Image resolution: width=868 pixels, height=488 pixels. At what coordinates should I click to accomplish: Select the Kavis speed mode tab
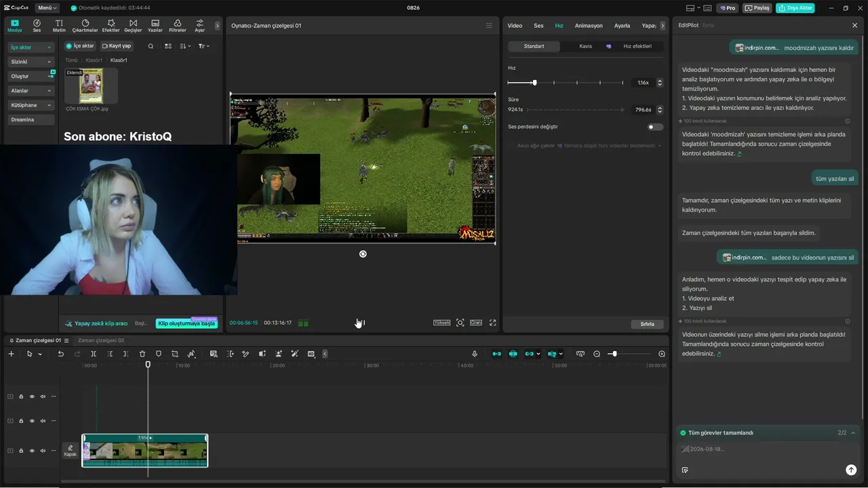point(586,46)
